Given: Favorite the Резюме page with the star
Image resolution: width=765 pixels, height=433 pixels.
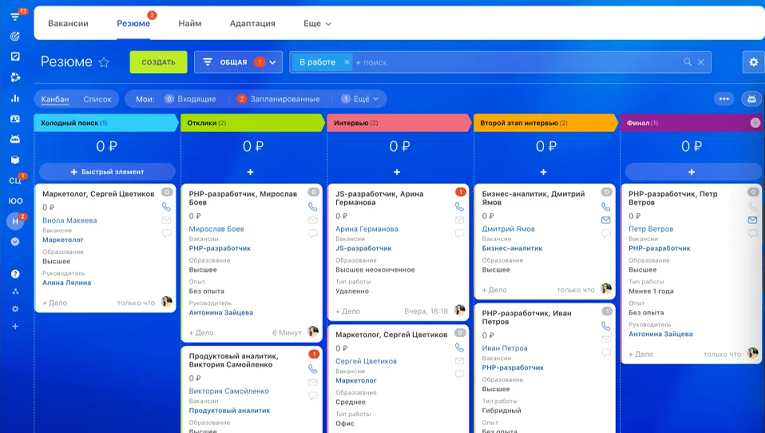Looking at the screenshot, I should click(104, 62).
